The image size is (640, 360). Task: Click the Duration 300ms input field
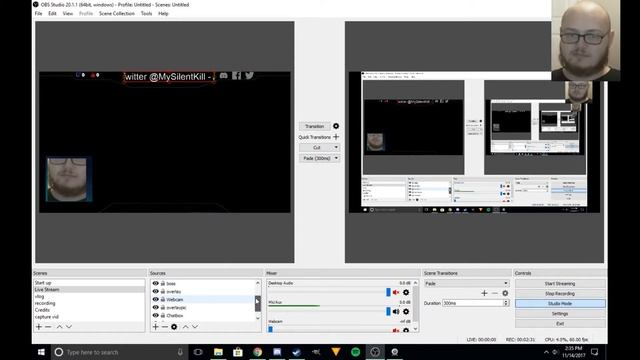pyautogui.click(x=473, y=303)
